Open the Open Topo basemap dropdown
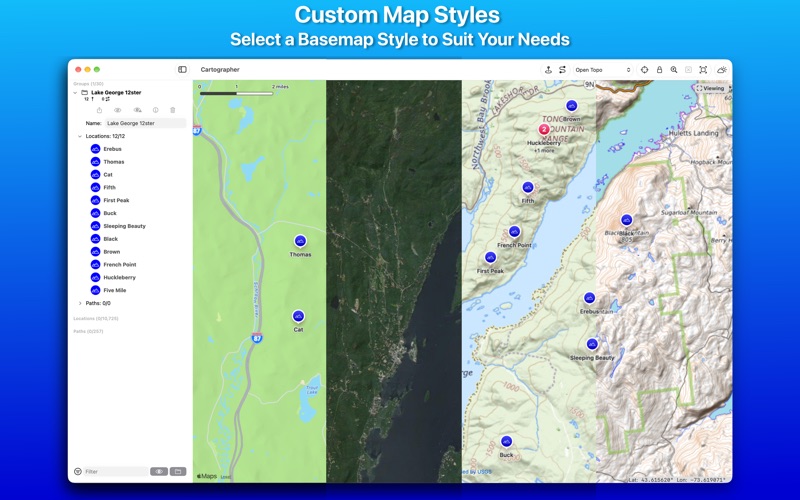The height and width of the screenshot is (500, 800). 603,70
